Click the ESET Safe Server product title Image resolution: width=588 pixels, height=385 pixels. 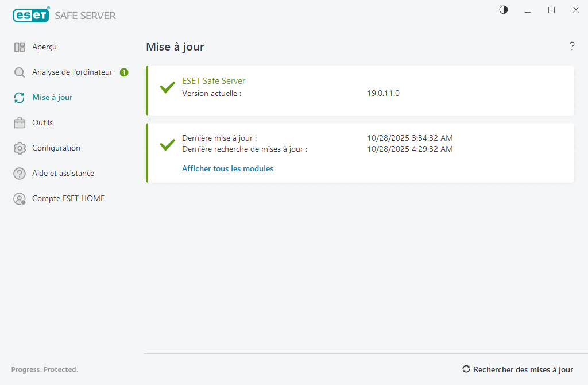(x=214, y=81)
